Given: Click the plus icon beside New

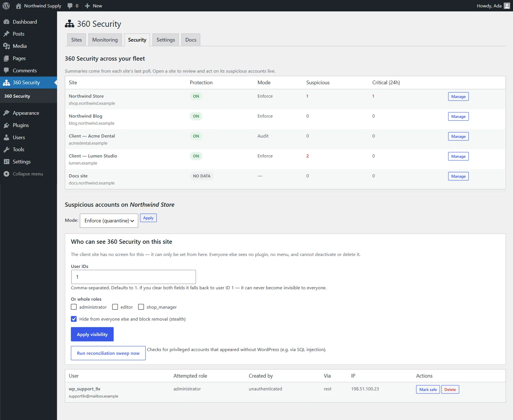Looking at the screenshot, I should coord(87,6).
